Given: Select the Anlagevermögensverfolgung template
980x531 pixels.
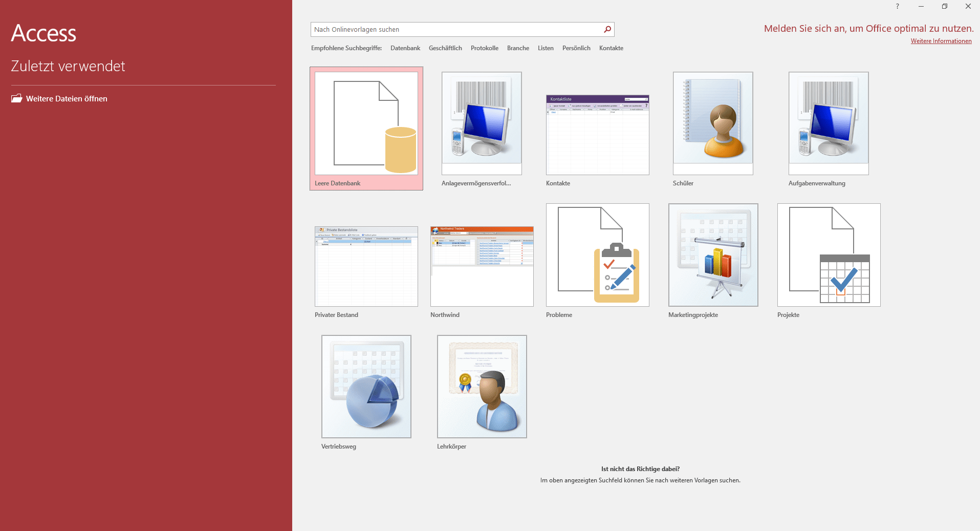Looking at the screenshot, I should [481, 123].
